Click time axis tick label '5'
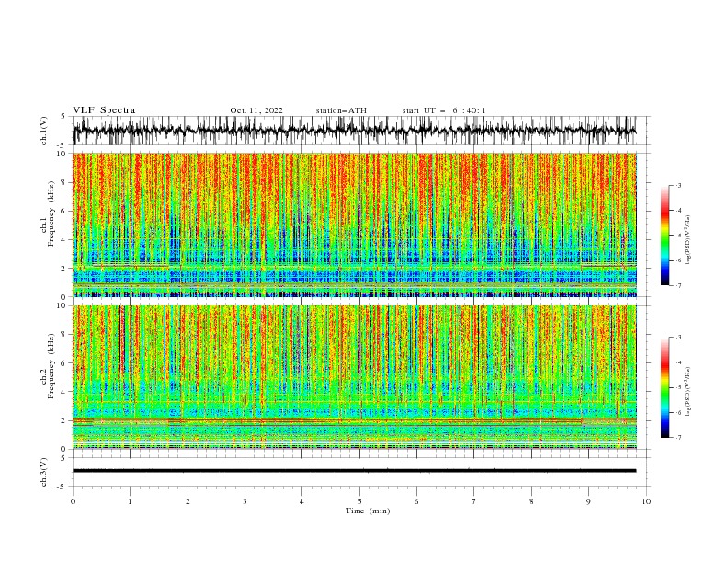This screenshot has height=563, width=728. 359,501
